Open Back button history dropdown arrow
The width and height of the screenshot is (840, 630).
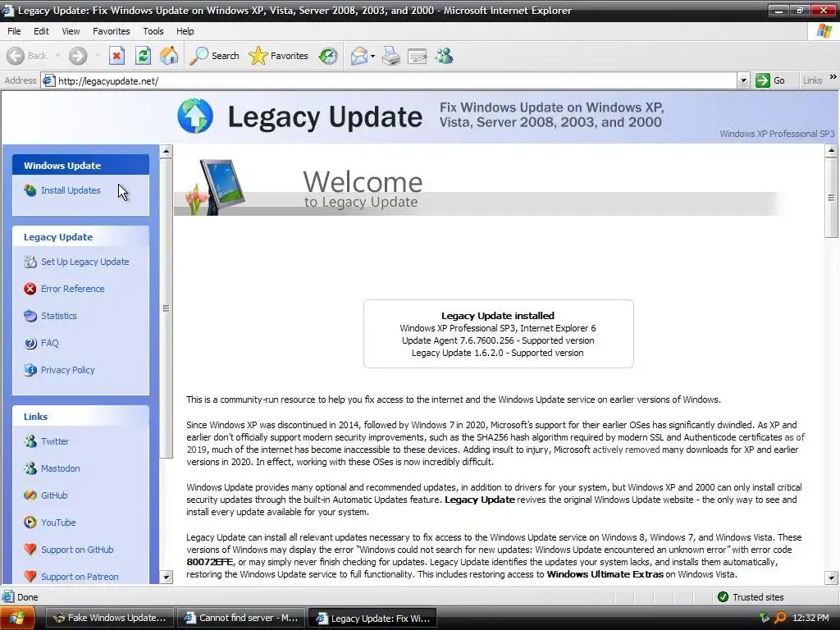57,56
